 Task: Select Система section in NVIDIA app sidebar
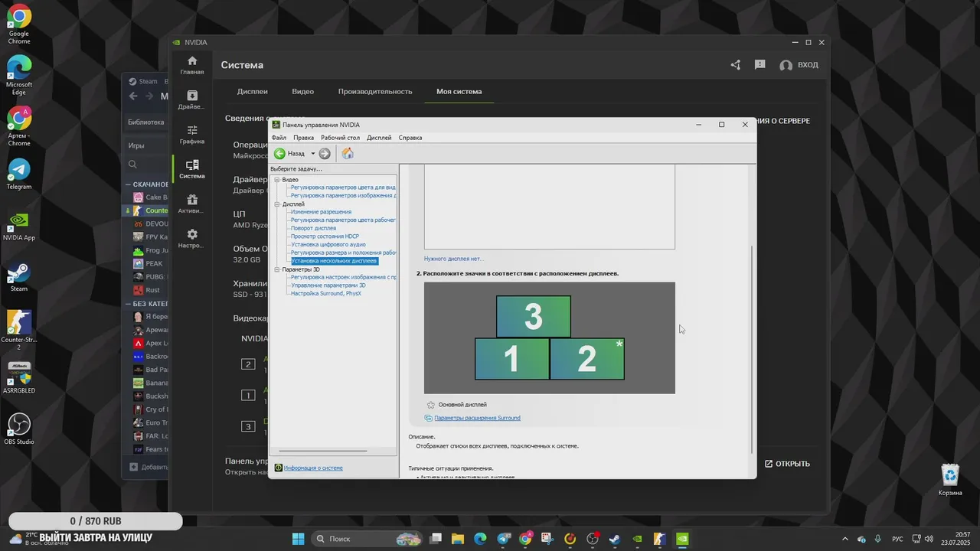pos(192,169)
